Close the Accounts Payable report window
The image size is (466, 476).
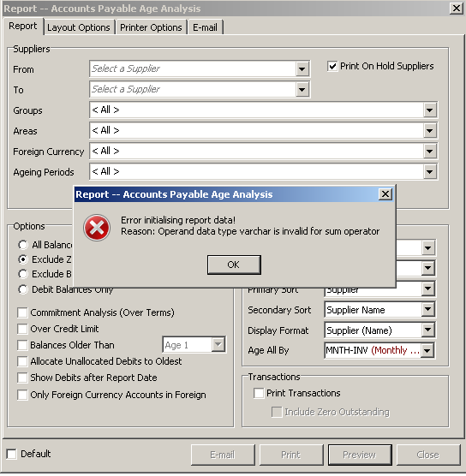pos(457,9)
